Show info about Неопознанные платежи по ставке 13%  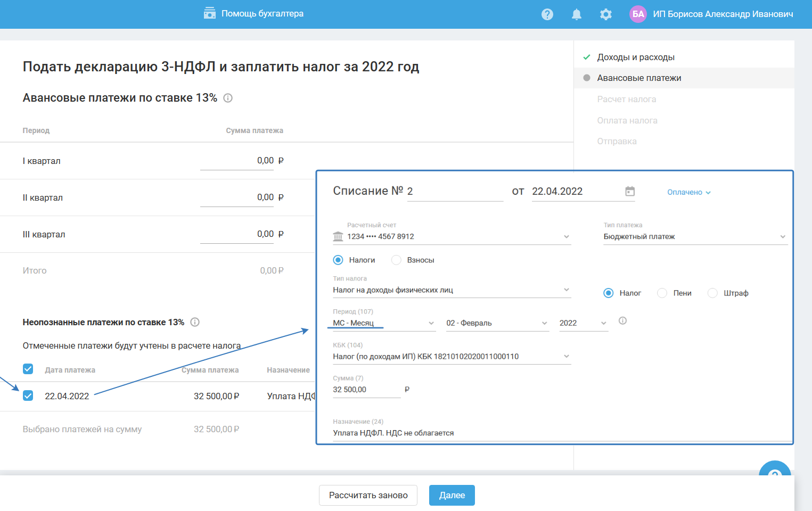(x=195, y=322)
